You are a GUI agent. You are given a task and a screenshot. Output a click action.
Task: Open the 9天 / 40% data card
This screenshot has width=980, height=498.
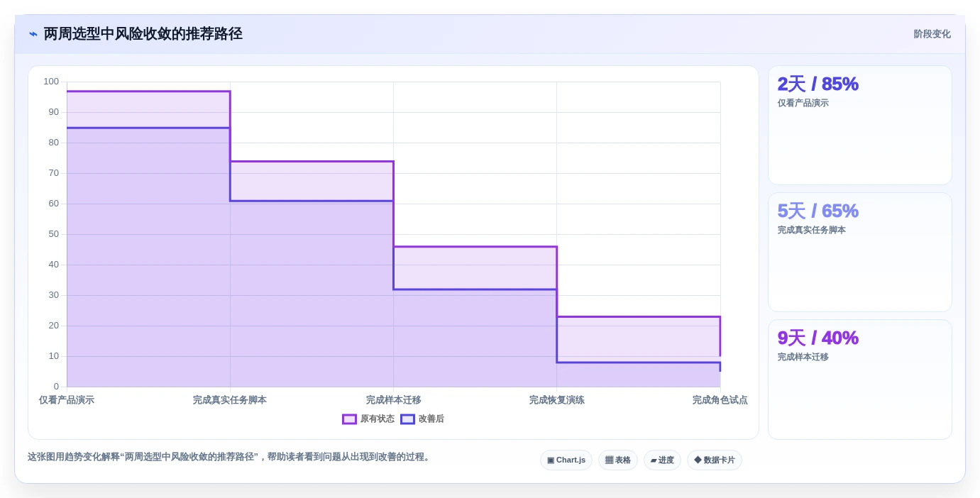(860, 380)
